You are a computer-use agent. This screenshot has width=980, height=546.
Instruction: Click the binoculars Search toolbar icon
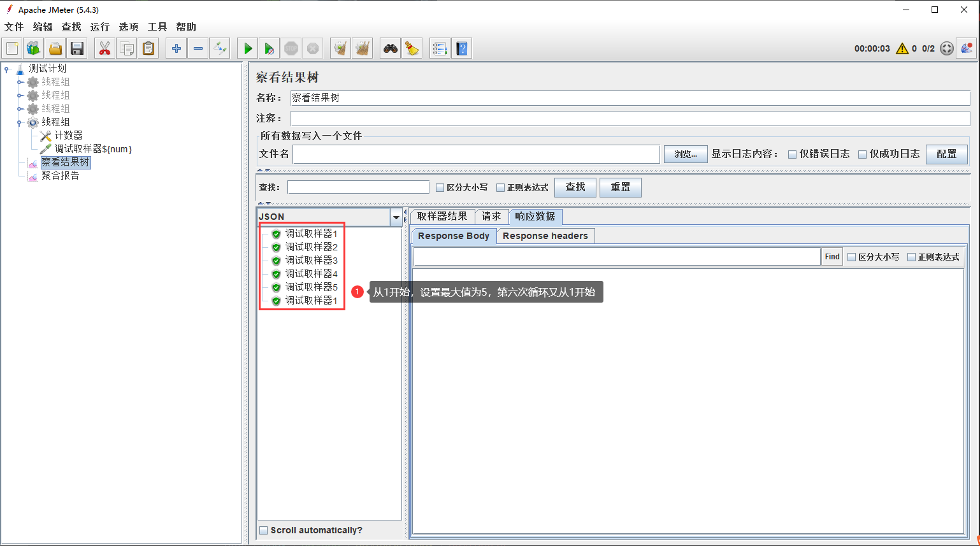pyautogui.click(x=390, y=48)
